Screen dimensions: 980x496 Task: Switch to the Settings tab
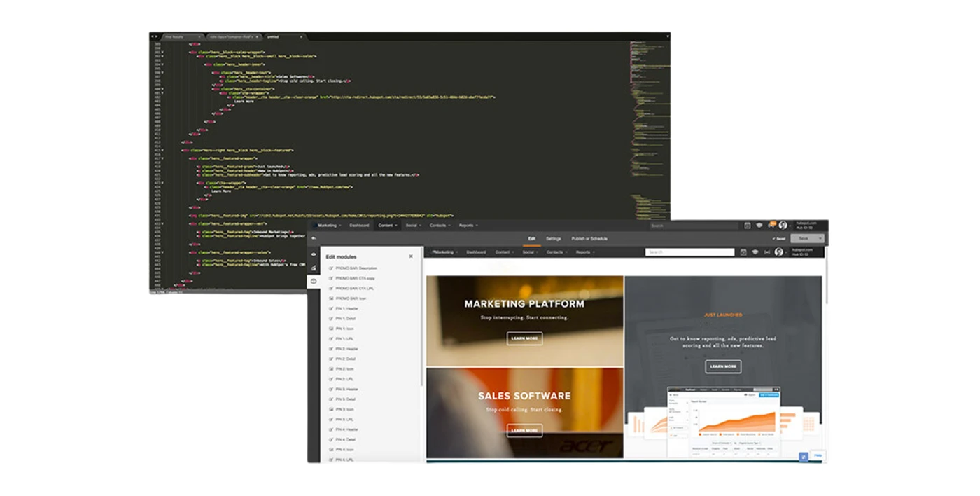[x=554, y=239]
